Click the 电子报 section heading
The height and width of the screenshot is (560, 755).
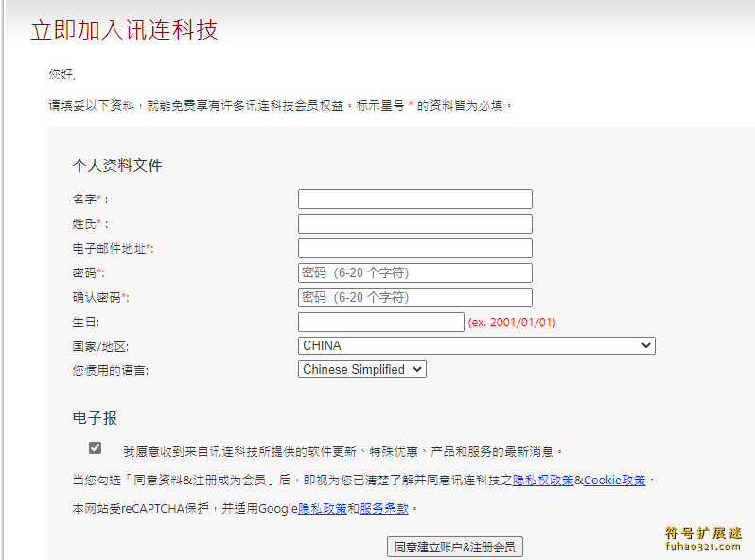tap(95, 418)
